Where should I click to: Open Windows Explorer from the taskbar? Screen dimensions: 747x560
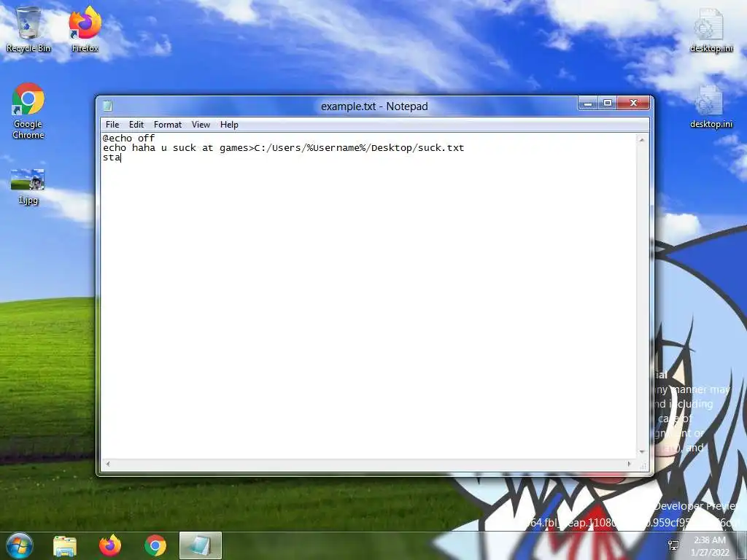tap(65, 545)
